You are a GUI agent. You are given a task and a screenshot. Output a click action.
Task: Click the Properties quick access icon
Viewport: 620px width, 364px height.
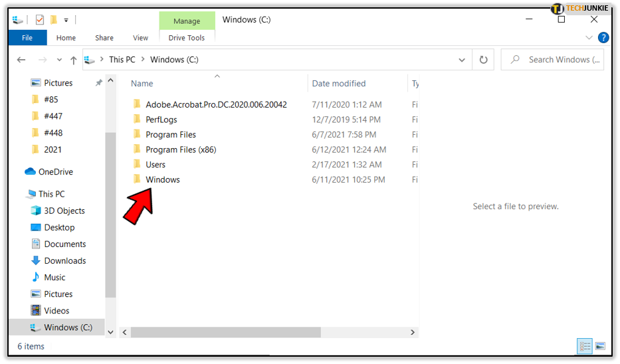tap(40, 20)
